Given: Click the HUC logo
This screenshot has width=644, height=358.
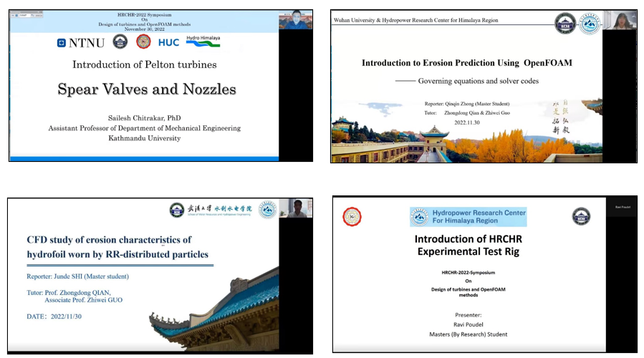Looking at the screenshot, I should (168, 43).
